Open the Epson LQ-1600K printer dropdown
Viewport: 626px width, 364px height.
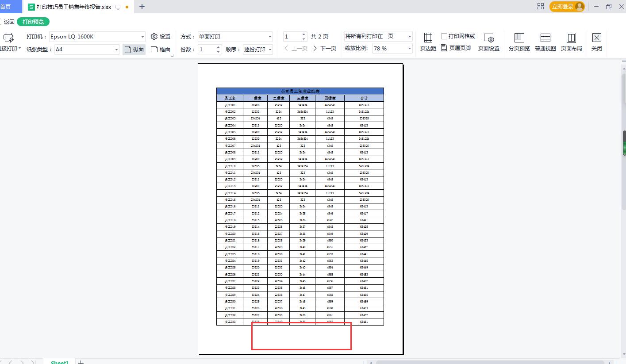click(x=142, y=36)
